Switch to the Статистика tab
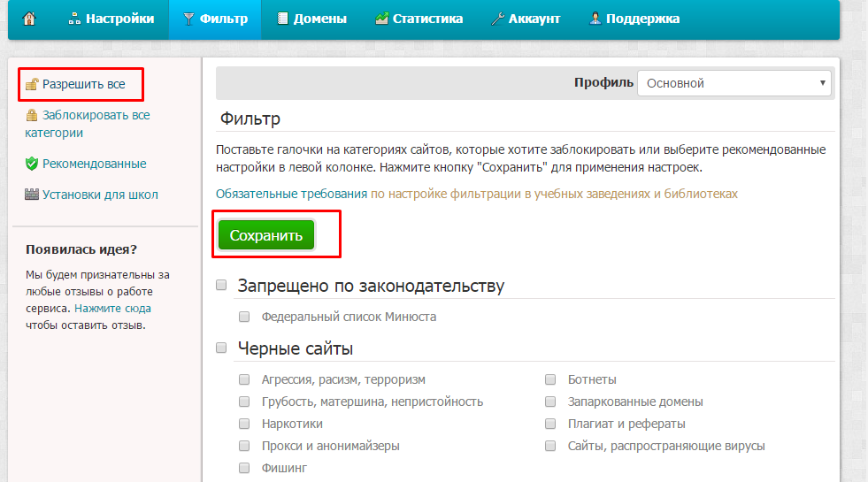The height and width of the screenshot is (482, 868). (419, 19)
